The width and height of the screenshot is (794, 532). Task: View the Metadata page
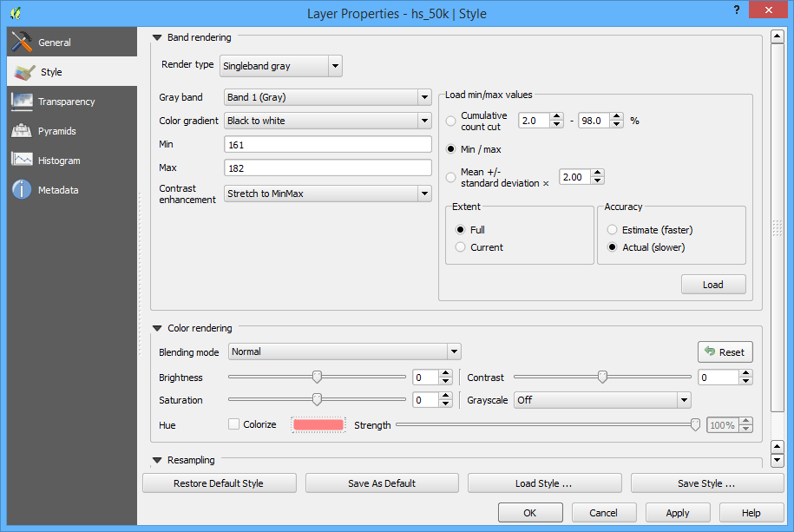coord(72,189)
